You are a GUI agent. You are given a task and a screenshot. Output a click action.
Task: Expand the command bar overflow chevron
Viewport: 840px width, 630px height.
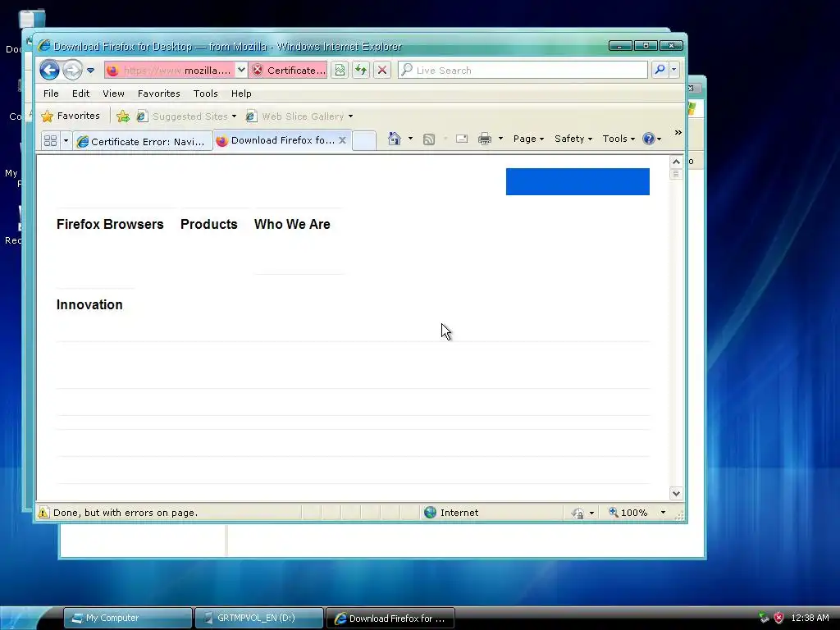[x=678, y=132]
